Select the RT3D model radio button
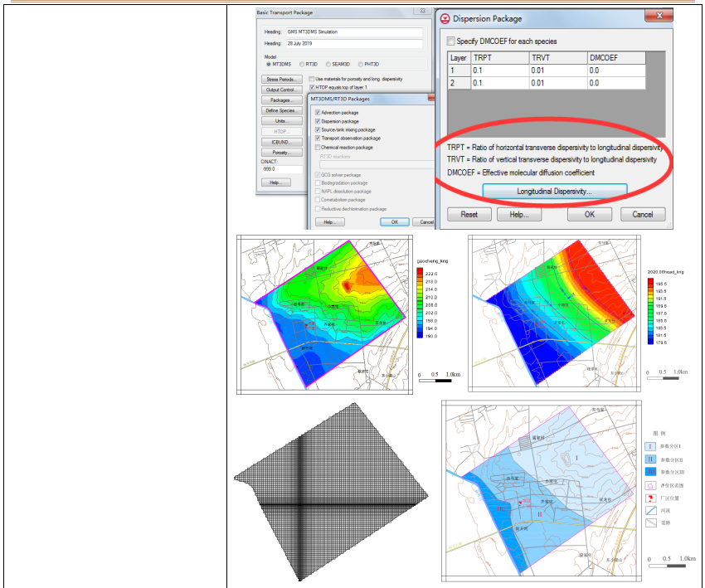Image resolution: width=705 pixels, height=588 pixels. pyautogui.click(x=302, y=64)
